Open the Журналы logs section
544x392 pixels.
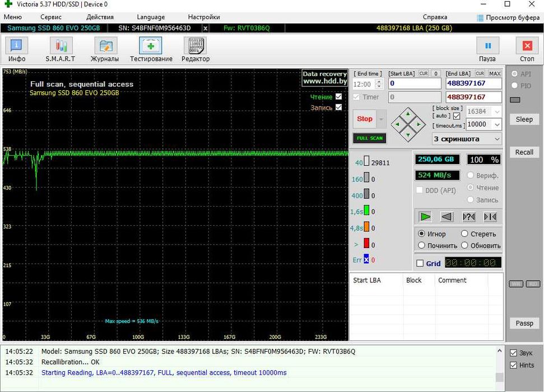tap(105, 49)
